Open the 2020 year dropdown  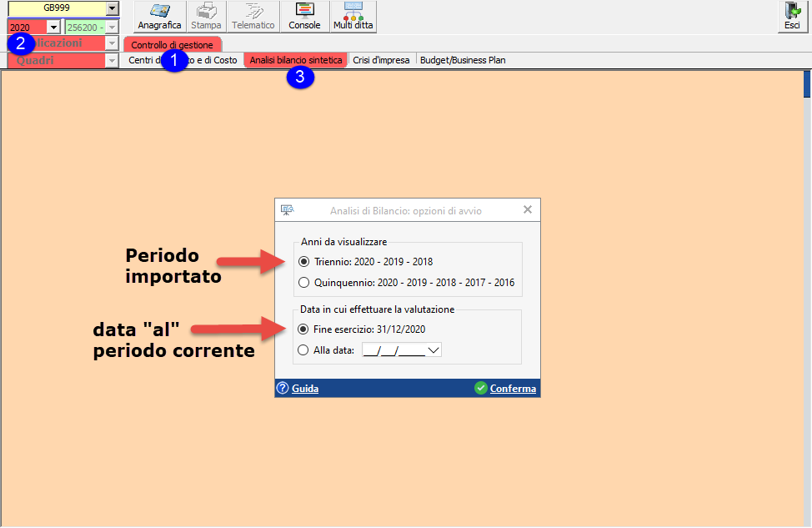click(x=54, y=28)
